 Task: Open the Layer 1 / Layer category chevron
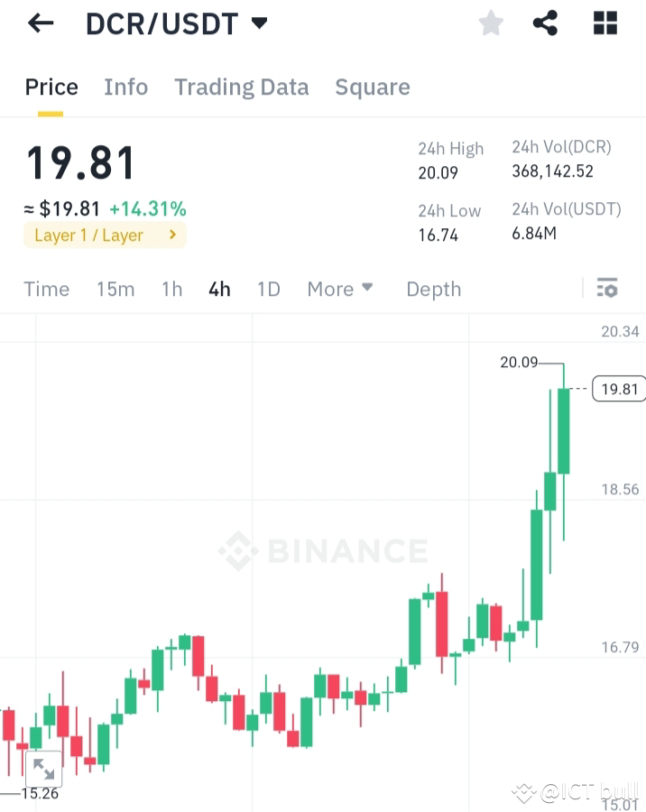[171, 234]
